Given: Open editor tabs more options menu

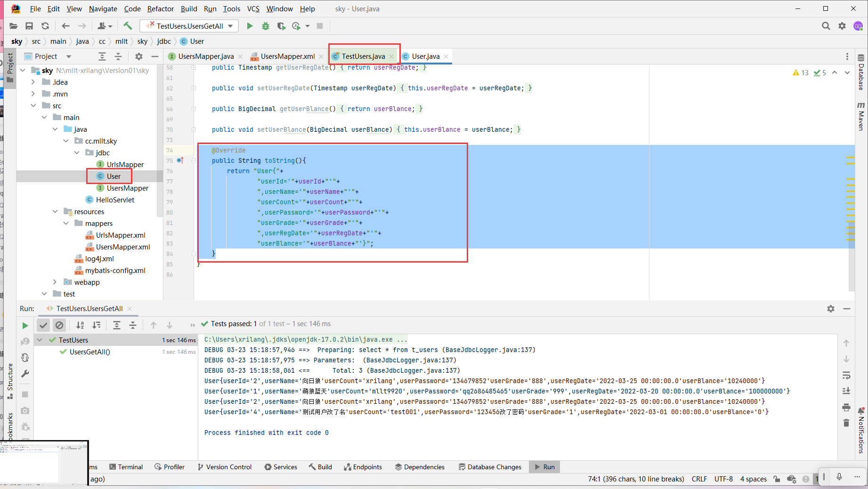Looking at the screenshot, I should click(x=847, y=56).
